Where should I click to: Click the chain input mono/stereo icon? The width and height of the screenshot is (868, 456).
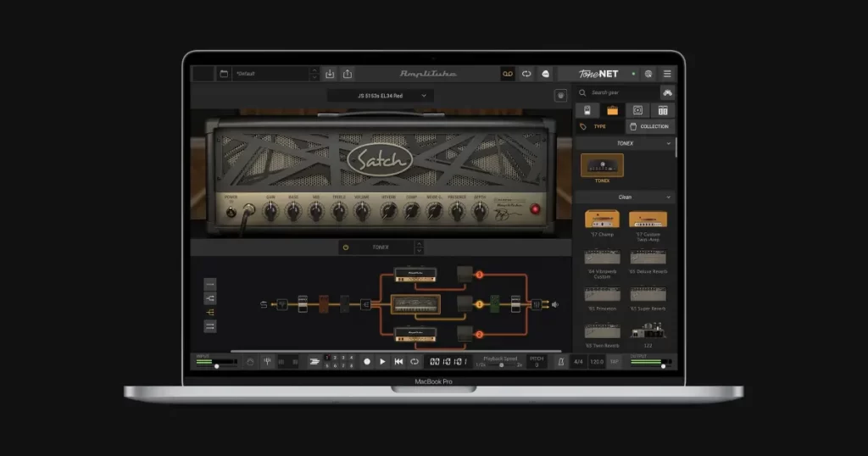pyautogui.click(x=264, y=304)
